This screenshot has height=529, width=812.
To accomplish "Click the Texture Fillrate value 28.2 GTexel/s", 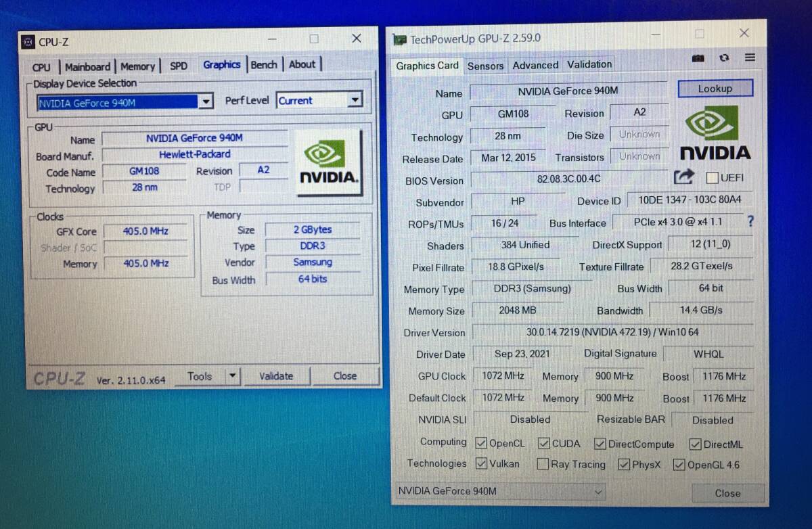I will coord(702,266).
